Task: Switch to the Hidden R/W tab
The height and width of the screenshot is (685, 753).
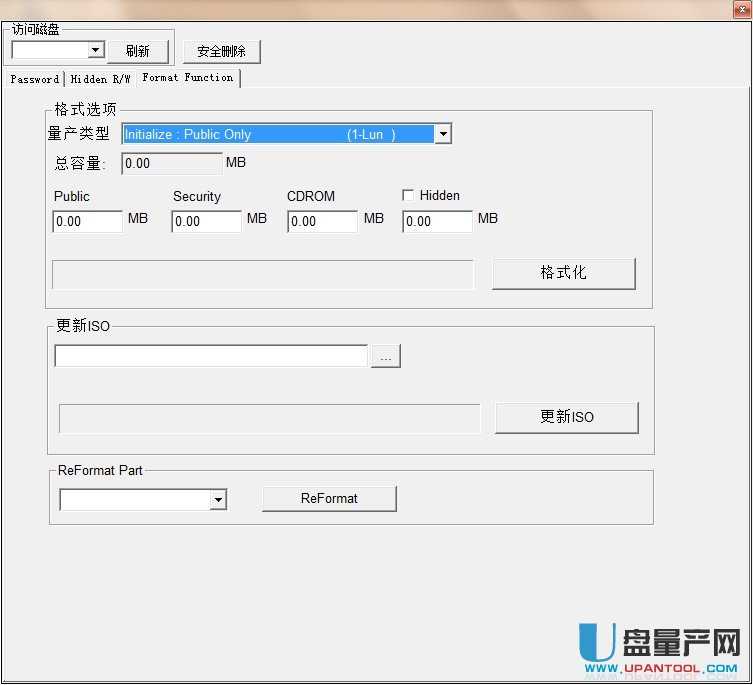Action: pos(100,79)
